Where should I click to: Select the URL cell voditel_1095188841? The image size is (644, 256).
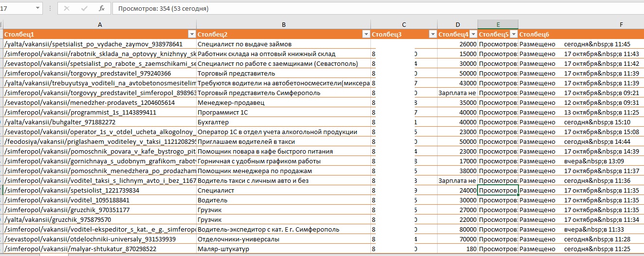[100, 200]
